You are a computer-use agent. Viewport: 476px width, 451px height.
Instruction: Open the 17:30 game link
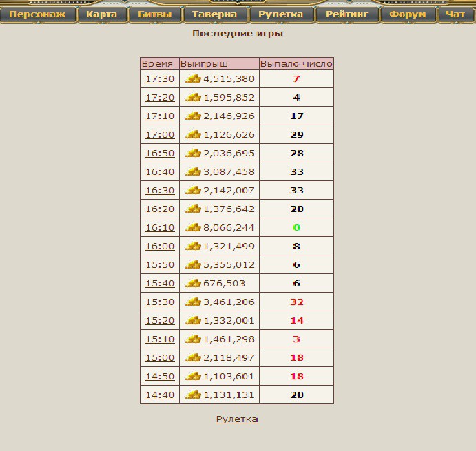[160, 79]
